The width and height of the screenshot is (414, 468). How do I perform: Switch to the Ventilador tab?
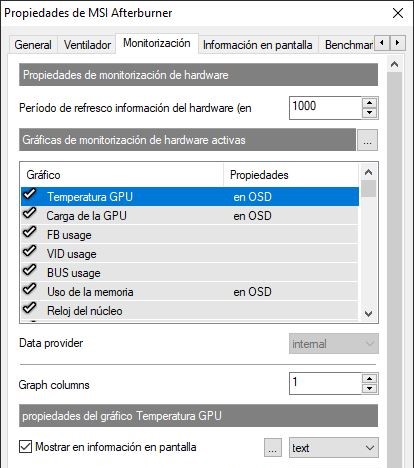click(87, 45)
